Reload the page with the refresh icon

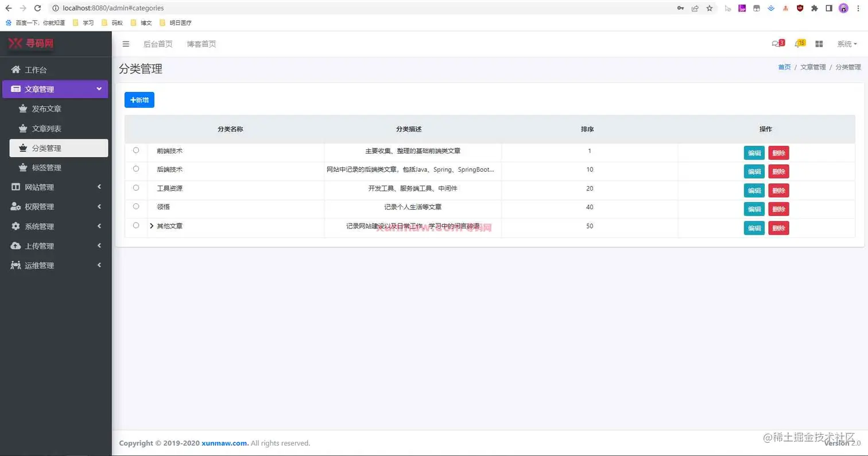[37, 8]
